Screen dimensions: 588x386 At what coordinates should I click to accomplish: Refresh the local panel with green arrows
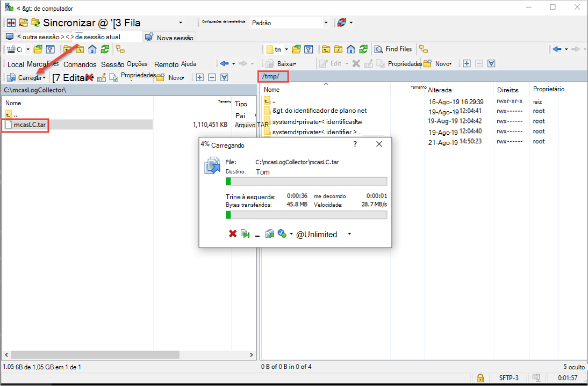click(x=105, y=49)
